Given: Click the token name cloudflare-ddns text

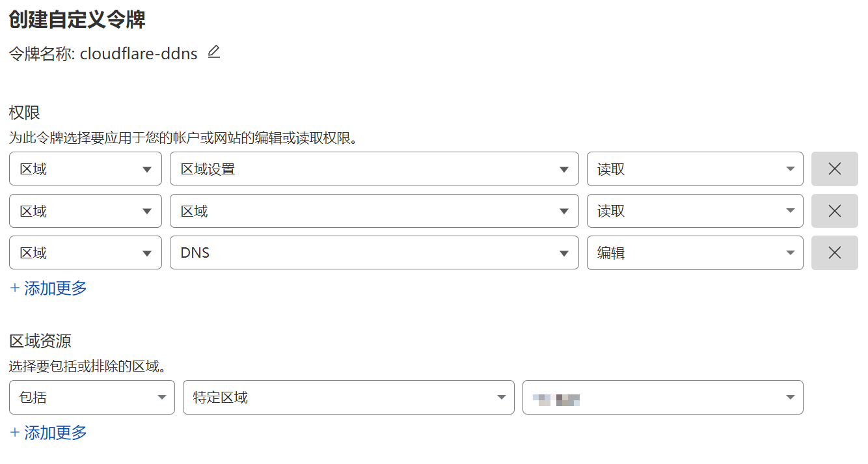Looking at the screenshot, I should click(x=139, y=53).
